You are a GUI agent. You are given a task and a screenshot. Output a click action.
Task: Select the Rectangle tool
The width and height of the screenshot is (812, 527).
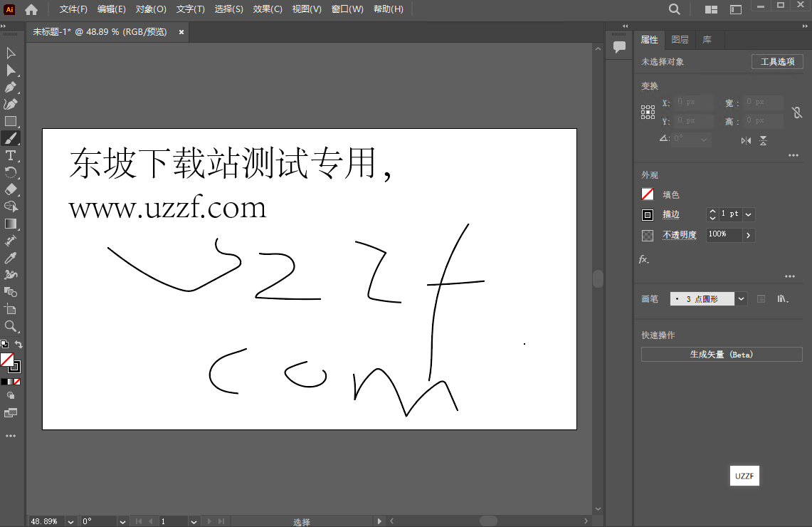[x=10, y=121]
